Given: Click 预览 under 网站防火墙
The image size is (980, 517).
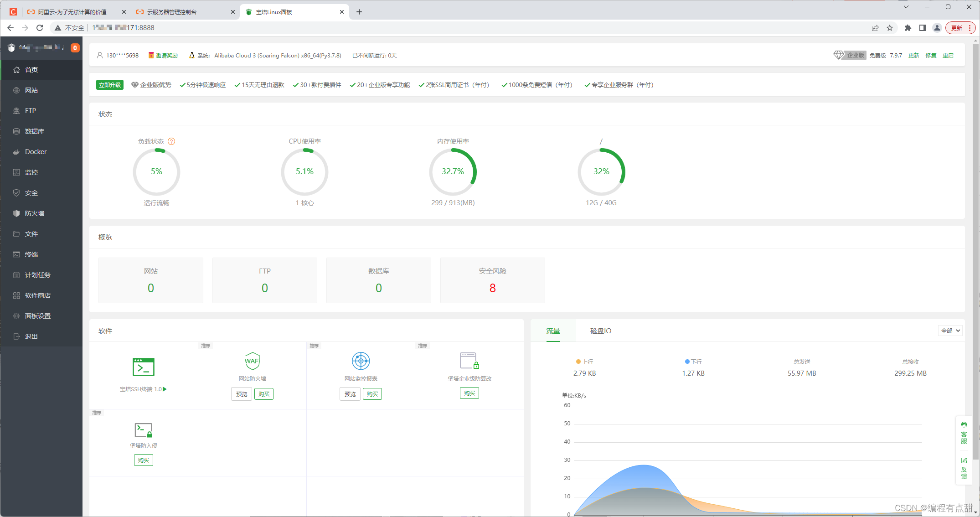Looking at the screenshot, I should [x=242, y=394].
